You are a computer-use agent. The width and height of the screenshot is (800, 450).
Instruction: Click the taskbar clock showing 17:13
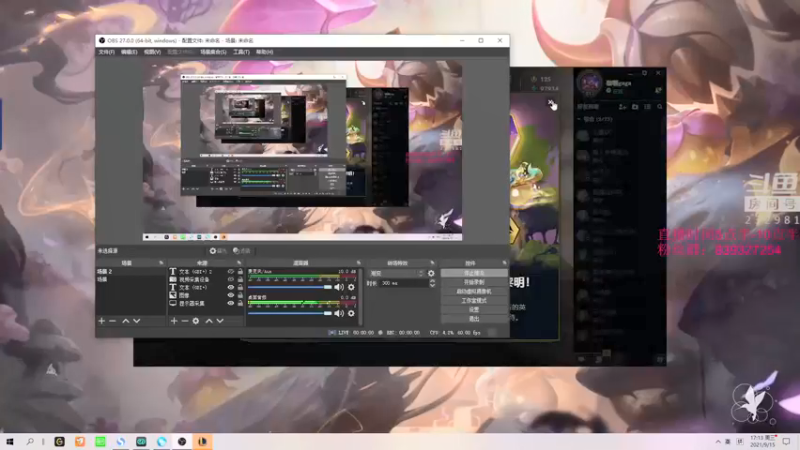click(x=762, y=441)
